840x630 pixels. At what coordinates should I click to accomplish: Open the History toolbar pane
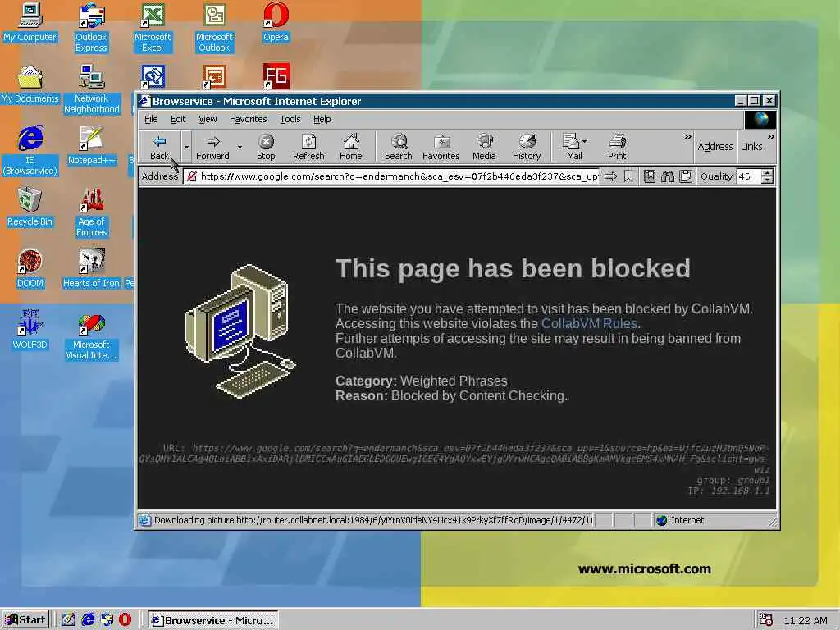click(x=527, y=147)
